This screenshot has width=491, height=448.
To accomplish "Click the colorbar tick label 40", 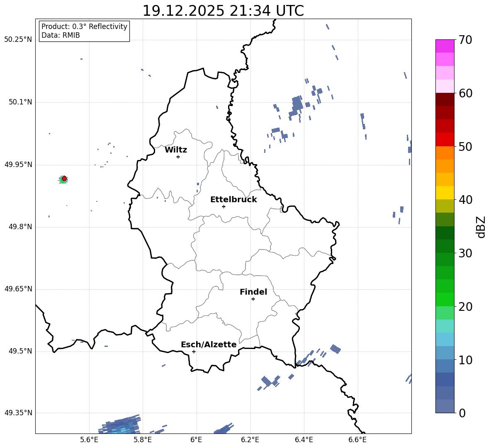I will 465,200.
